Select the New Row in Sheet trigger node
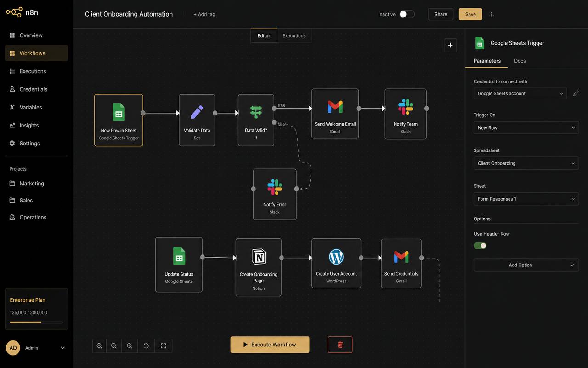The image size is (588, 368). 119,120
